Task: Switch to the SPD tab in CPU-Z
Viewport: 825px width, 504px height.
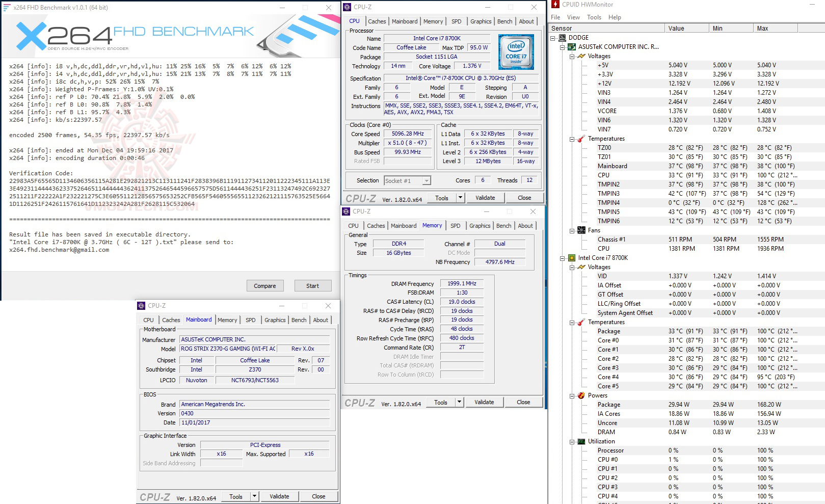Action: pos(457,21)
